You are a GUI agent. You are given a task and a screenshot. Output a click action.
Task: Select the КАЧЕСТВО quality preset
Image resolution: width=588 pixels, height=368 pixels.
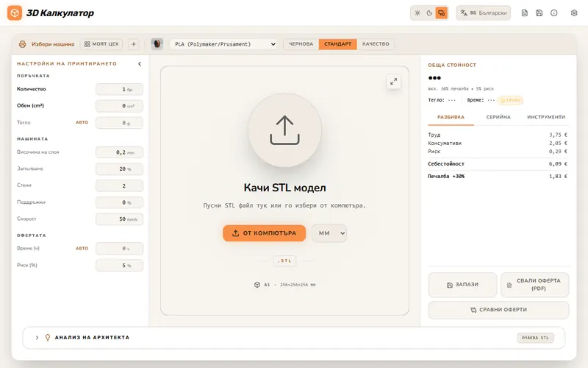pos(376,44)
